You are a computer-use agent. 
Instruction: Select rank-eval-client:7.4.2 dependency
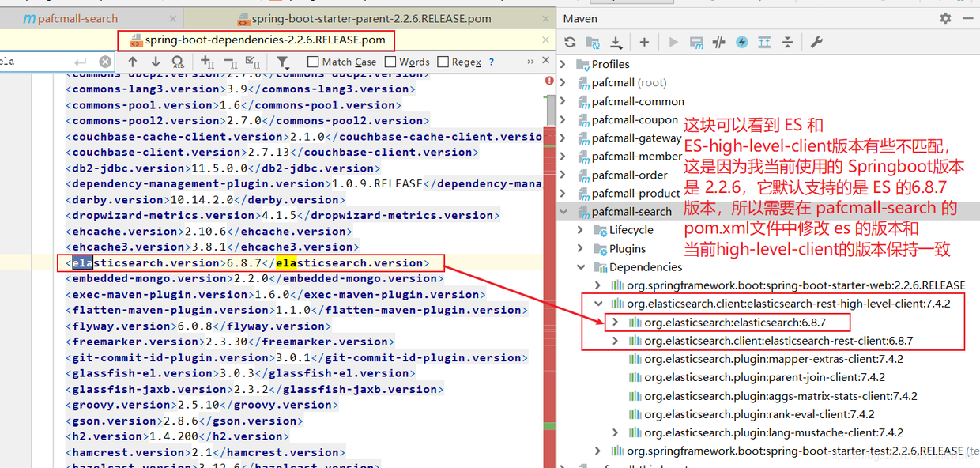click(x=759, y=414)
